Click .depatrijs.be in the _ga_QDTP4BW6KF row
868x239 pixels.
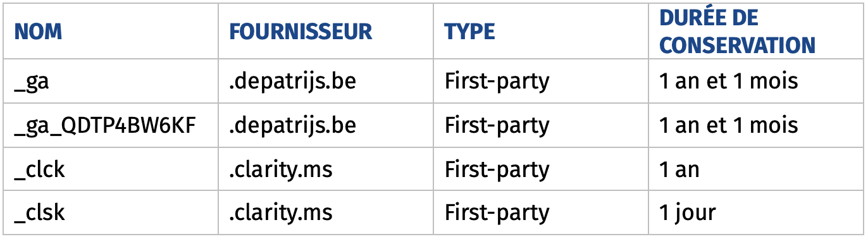(292, 125)
